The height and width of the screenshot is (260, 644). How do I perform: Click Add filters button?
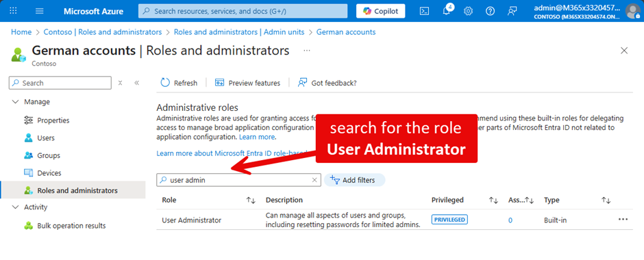click(354, 180)
